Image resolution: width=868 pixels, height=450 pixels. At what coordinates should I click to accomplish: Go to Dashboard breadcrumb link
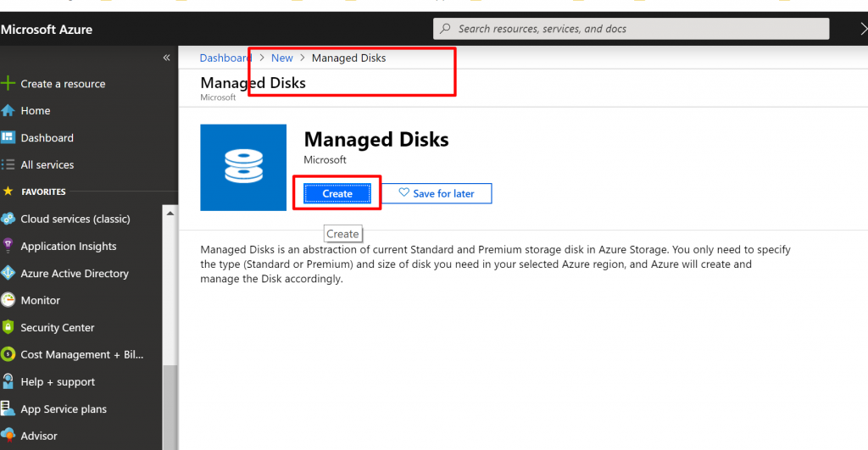225,58
